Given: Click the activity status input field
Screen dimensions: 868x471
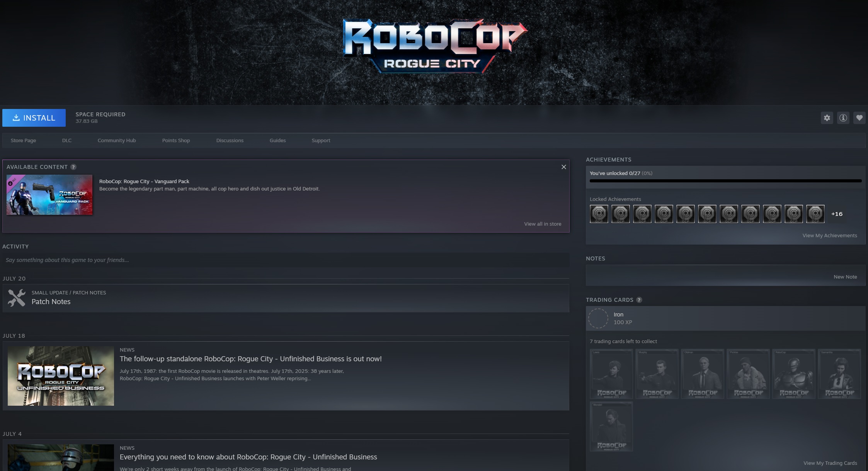Looking at the screenshot, I should (285, 260).
